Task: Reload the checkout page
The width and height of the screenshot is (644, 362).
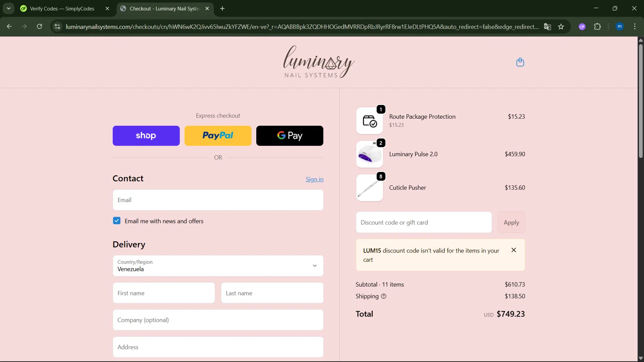Action: tap(39, 27)
